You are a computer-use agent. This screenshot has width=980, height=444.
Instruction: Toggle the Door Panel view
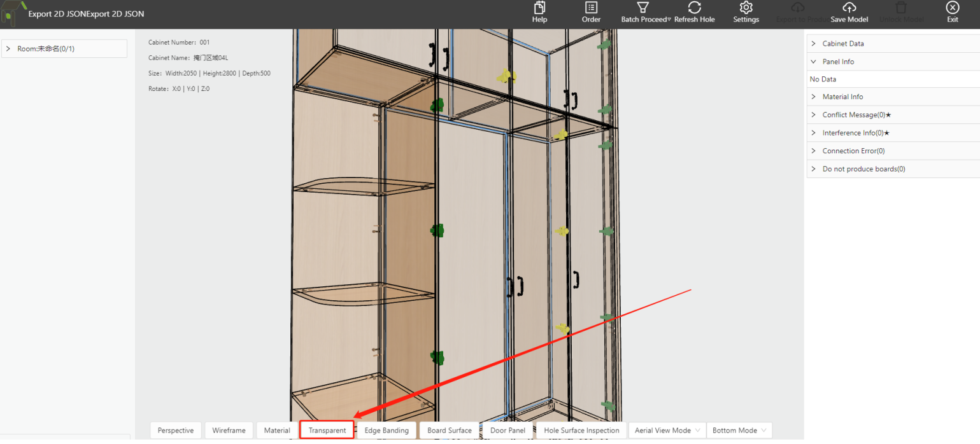tap(508, 431)
